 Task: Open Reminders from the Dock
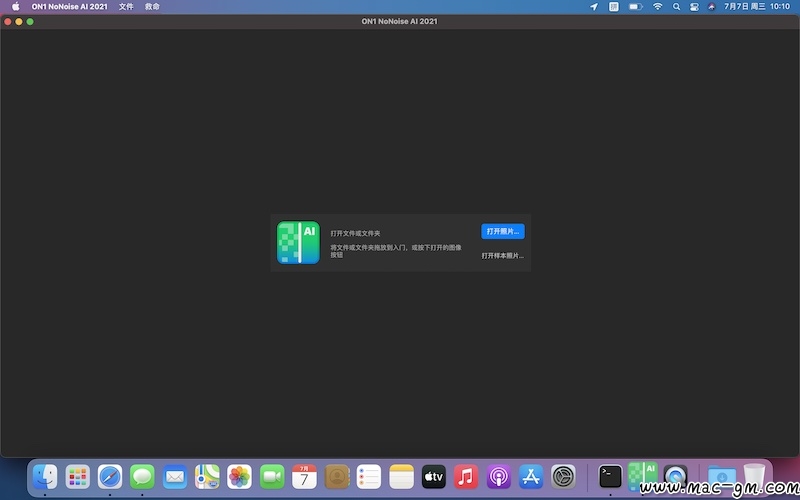(369, 477)
